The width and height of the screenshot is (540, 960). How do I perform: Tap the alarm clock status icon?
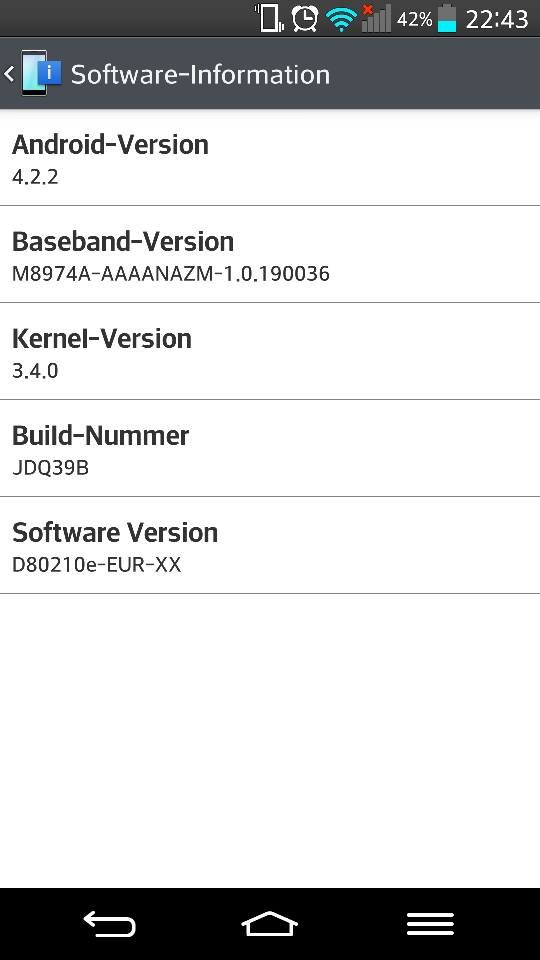(x=305, y=18)
